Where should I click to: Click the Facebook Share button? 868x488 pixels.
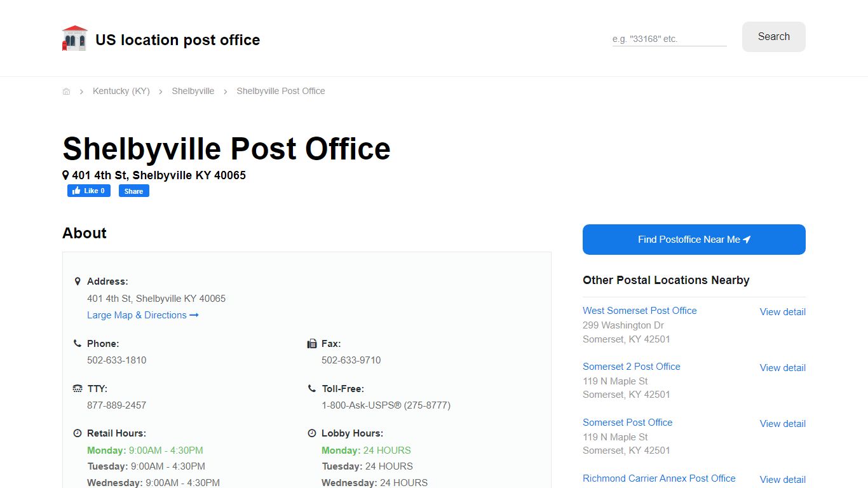click(133, 191)
